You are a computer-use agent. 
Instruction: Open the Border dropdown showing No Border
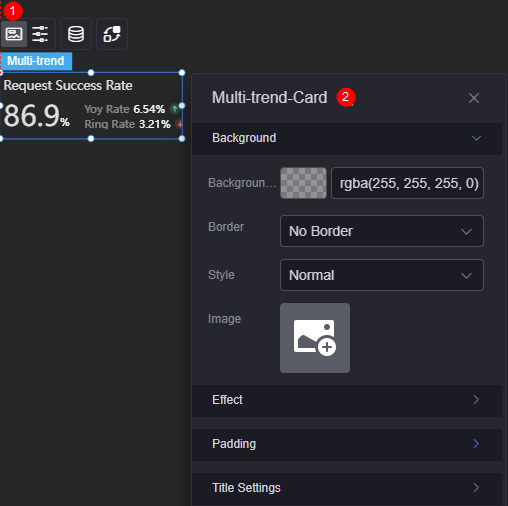point(382,231)
